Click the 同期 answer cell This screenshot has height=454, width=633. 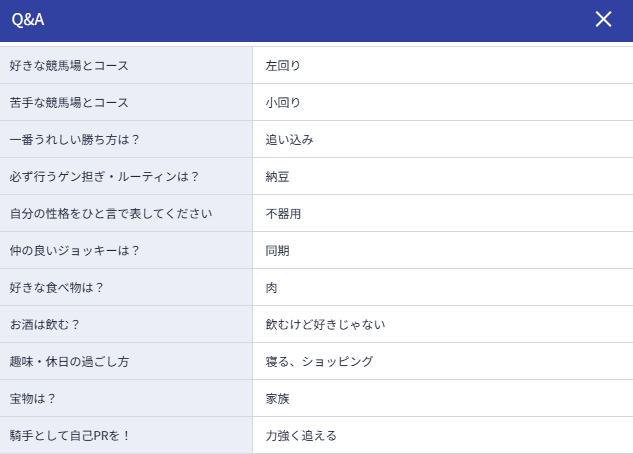pyautogui.click(x=443, y=250)
